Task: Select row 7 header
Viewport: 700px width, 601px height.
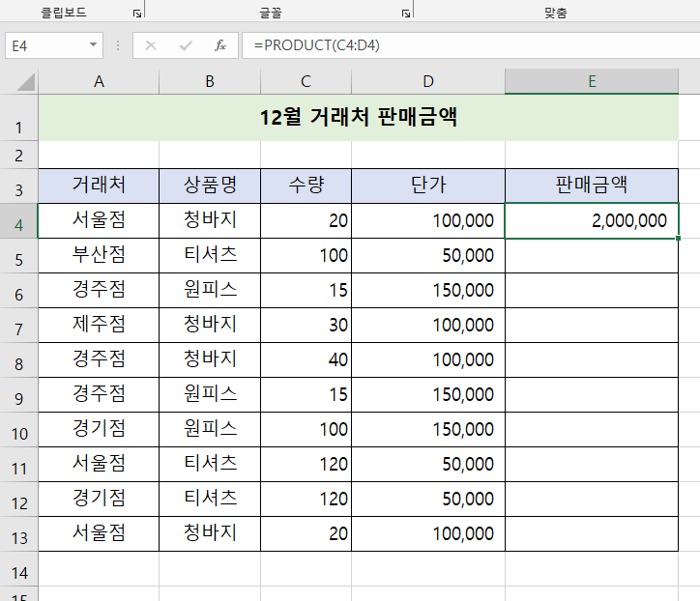Action: (18, 326)
